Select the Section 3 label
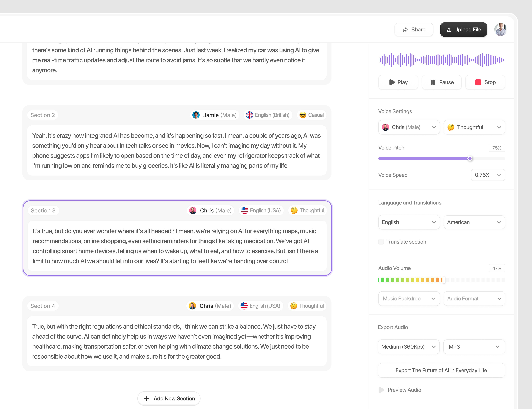 (43, 211)
